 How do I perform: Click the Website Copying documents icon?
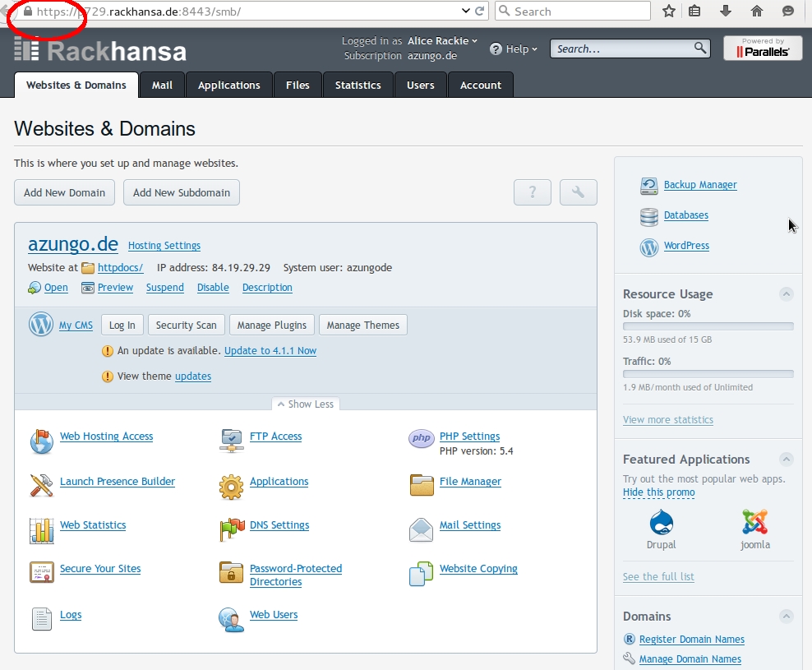pyautogui.click(x=421, y=574)
